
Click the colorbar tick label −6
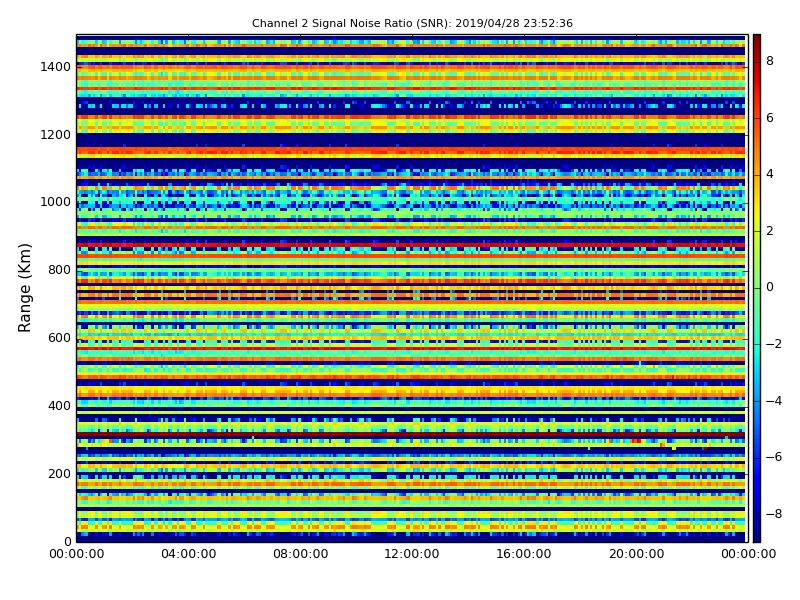(774, 457)
